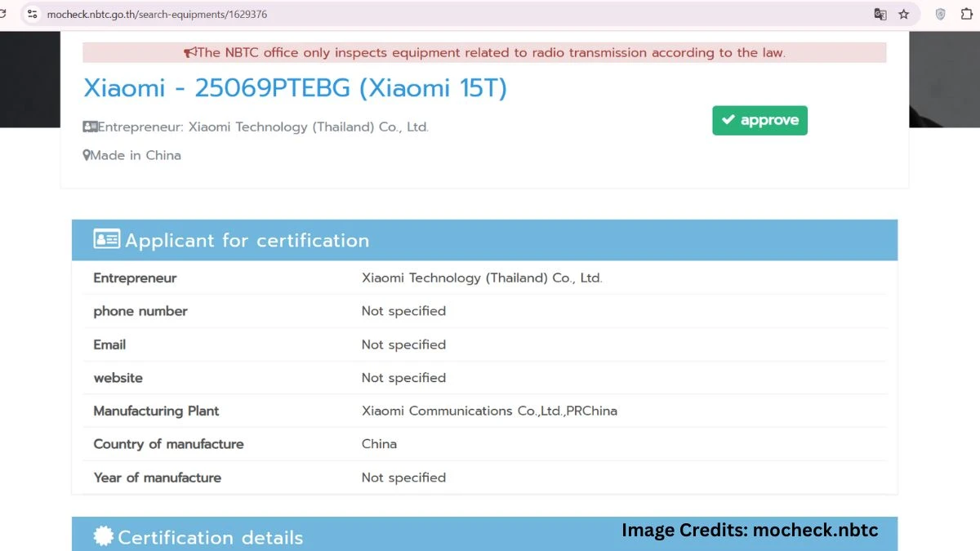
Task: Select Xiaomi Communications Co.,Ltd.,PRChina value
Action: (489, 411)
